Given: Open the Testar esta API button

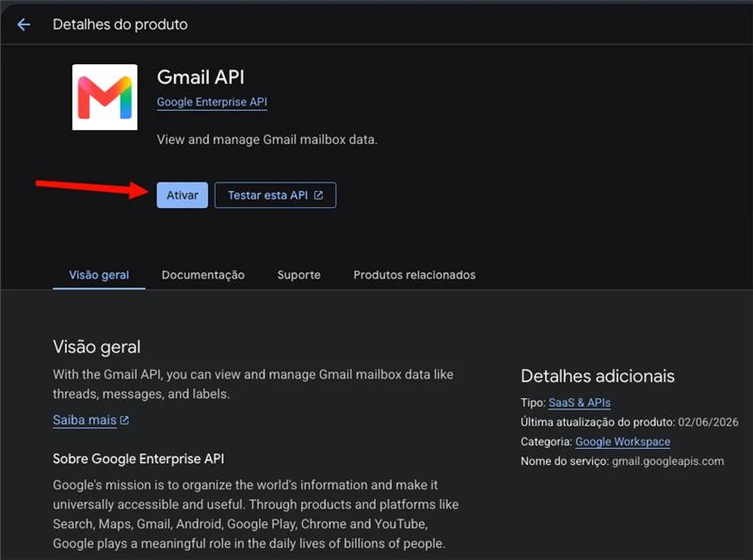Looking at the screenshot, I should tap(275, 195).
